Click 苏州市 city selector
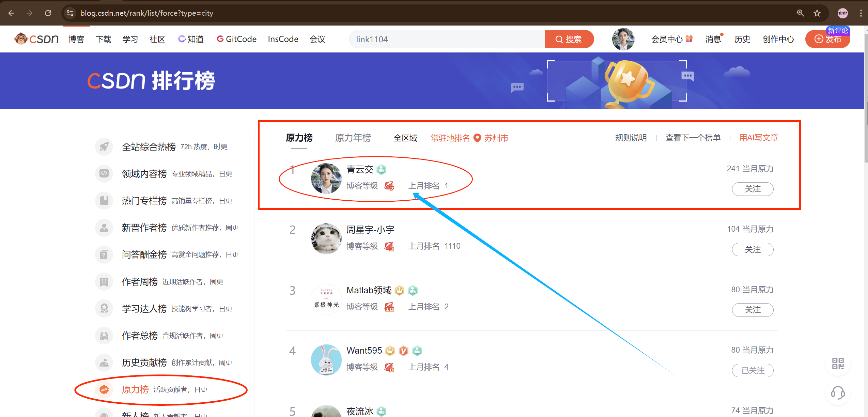Image resolution: width=868 pixels, height=417 pixels. 496,138
